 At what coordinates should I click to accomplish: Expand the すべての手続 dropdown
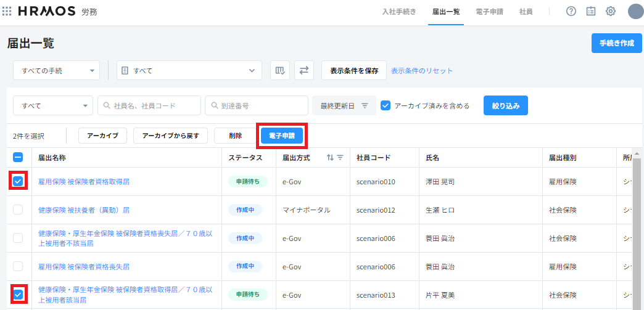click(56, 70)
